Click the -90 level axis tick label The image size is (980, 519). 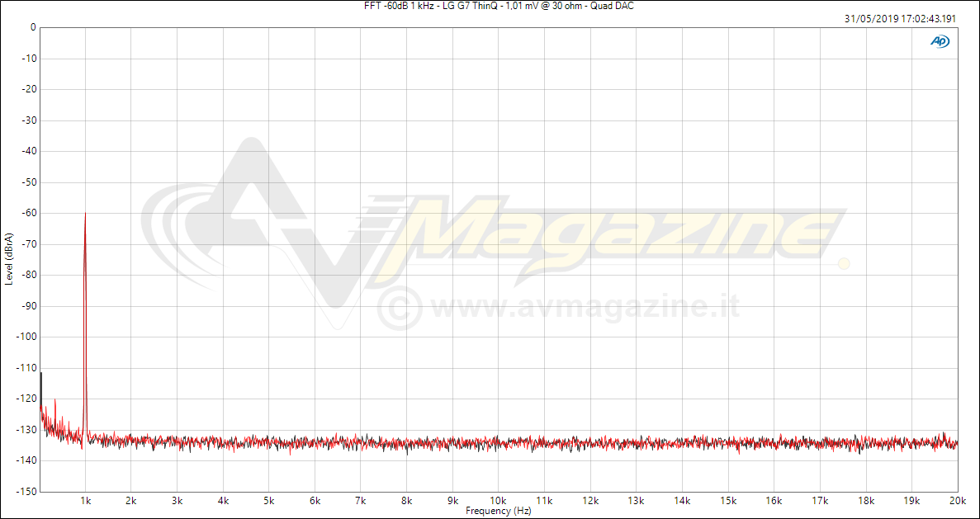tap(29, 306)
